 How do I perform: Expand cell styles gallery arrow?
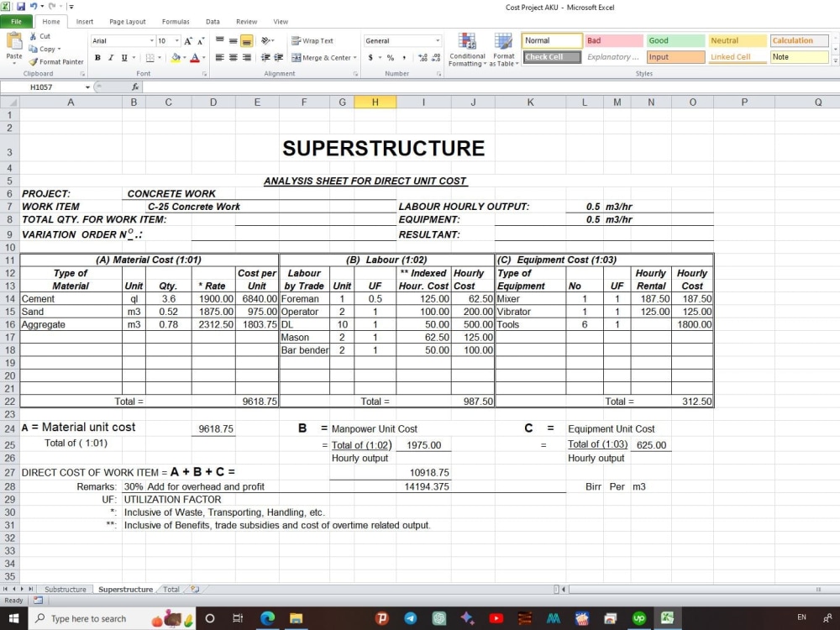[x=835, y=61]
